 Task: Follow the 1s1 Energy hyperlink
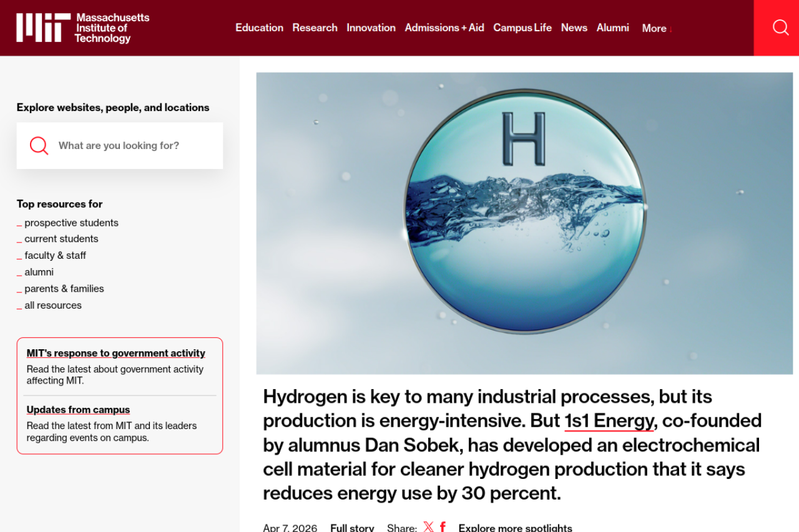click(609, 421)
